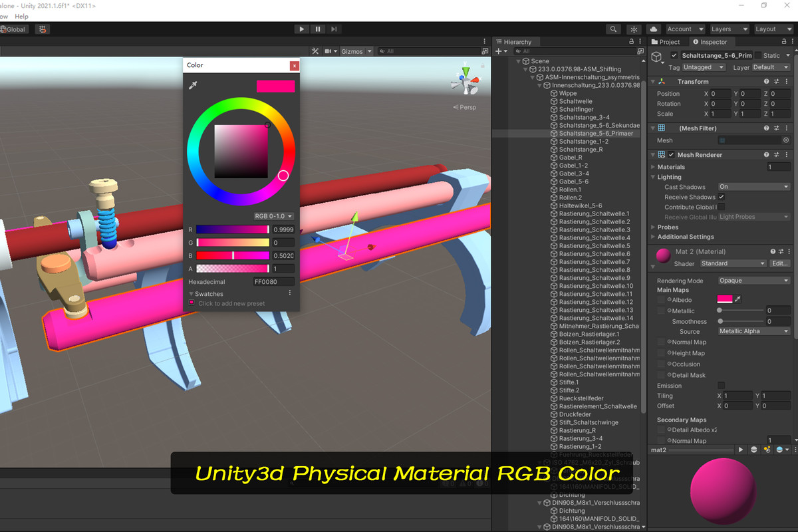Open the Mesh object picker circle
Viewport: 798px width, 532px height.
point(786,140)
